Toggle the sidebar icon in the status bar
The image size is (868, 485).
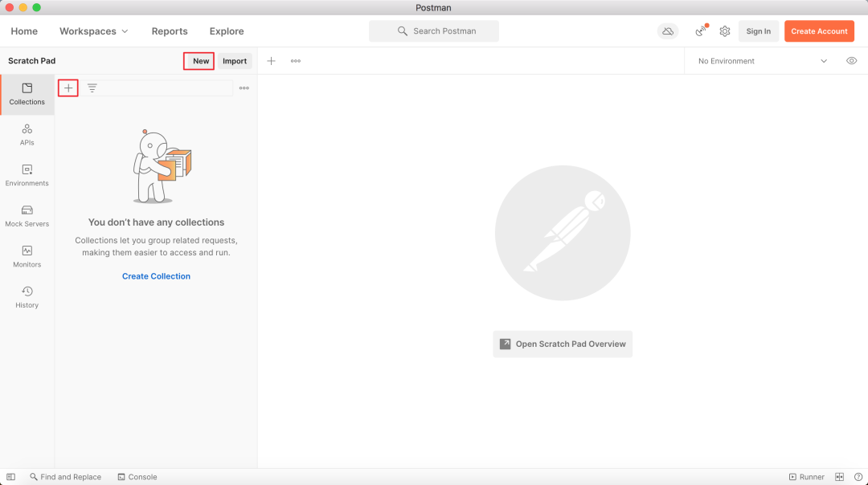click(x=11, y=477)
